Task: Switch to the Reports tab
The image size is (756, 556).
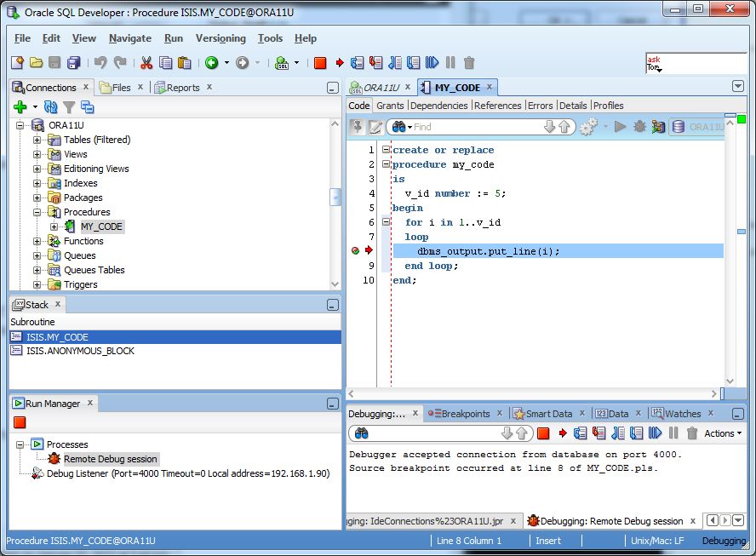Action: coord(183,88)
